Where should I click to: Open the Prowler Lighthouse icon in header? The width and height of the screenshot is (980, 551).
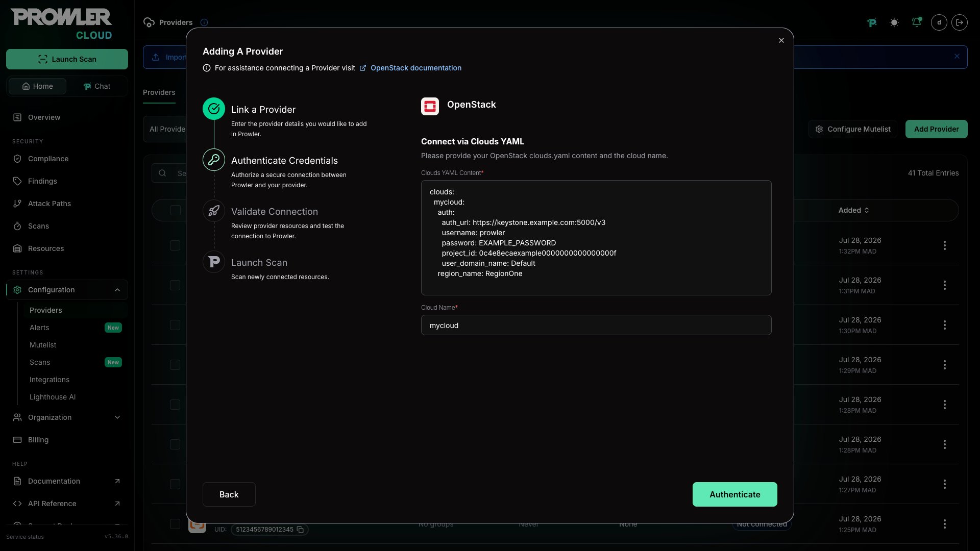click(x=872, y=22)
